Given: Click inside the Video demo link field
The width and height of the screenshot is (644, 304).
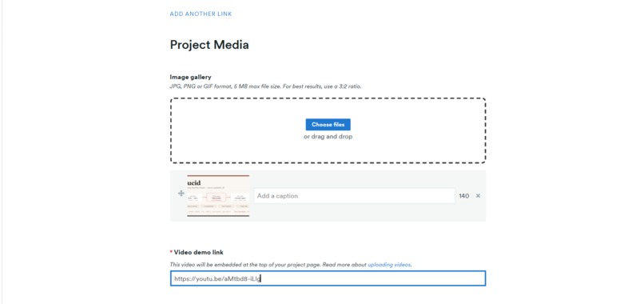Looking at the screenshot, I should 328,278.
